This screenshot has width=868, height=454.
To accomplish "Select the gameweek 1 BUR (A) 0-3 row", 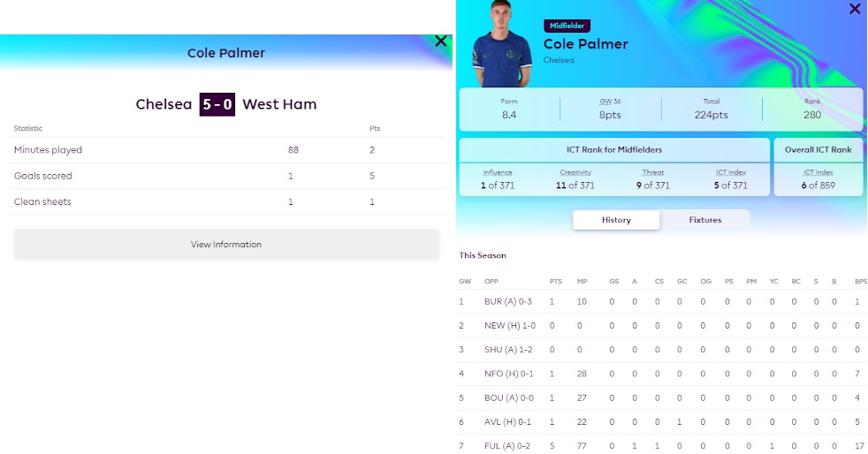I will pos(662,301).
